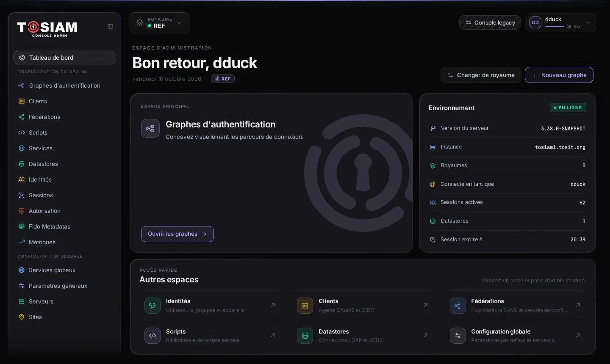The width and height of the screenshot is (610, 364).
Task: Switch to Console legacy
Action: (x=490, y=23)
